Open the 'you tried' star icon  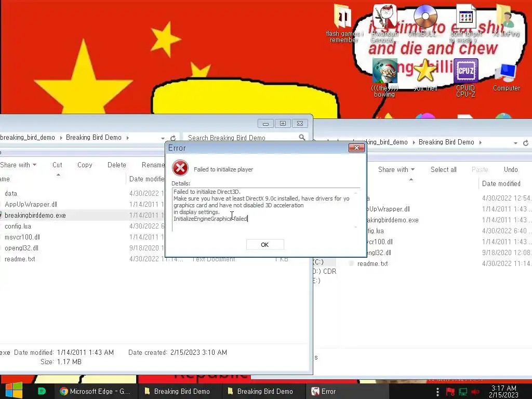click(x=425, y=75)
